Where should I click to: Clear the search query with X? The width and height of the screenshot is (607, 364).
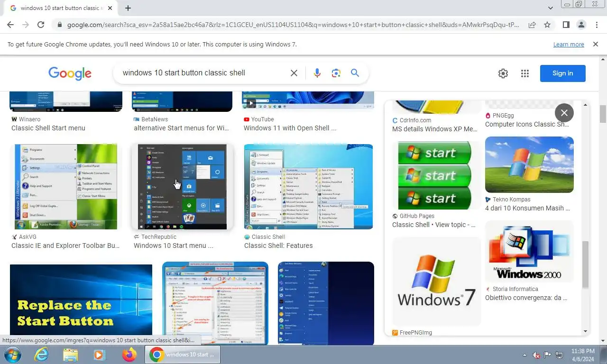[x=294, y=73]
